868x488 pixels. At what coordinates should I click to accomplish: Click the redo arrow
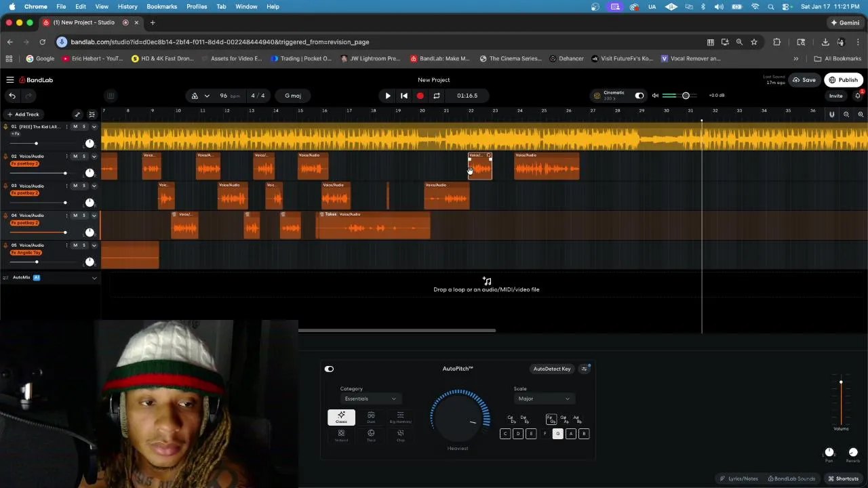[x=28, y=96]
